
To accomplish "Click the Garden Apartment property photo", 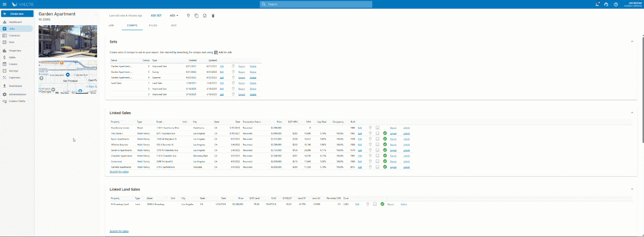I will (68, 41).
